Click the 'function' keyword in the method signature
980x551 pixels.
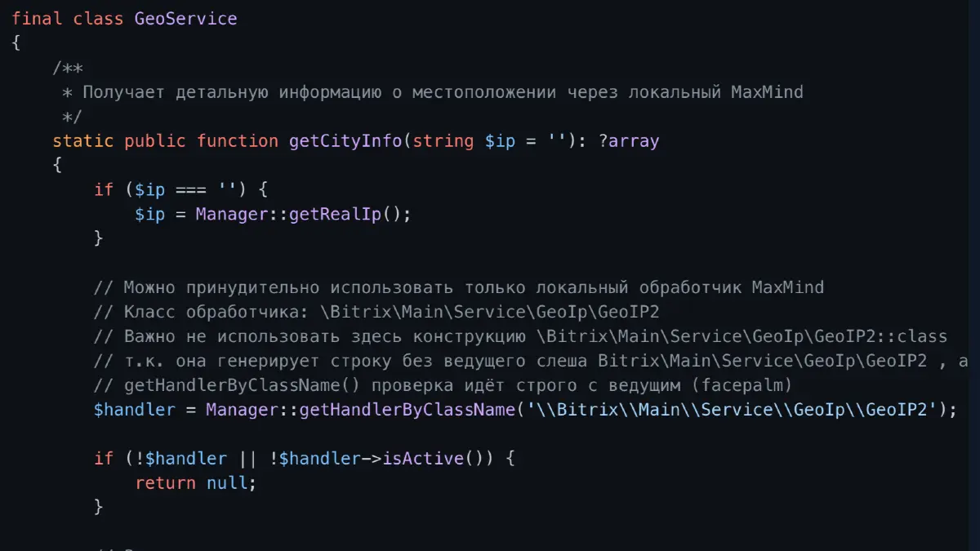[x=237, y=141]
